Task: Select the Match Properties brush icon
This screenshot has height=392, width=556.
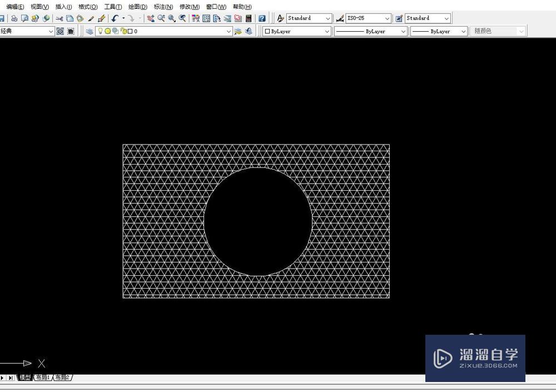Action: [x=91, y=18]
